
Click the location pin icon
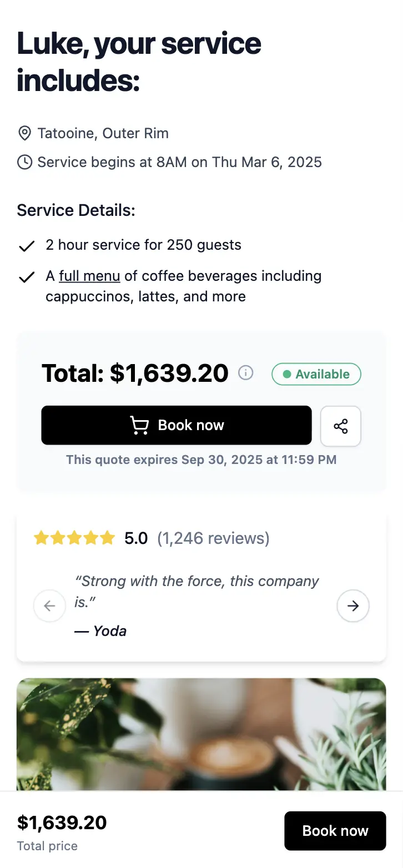[x=24, y=133]
